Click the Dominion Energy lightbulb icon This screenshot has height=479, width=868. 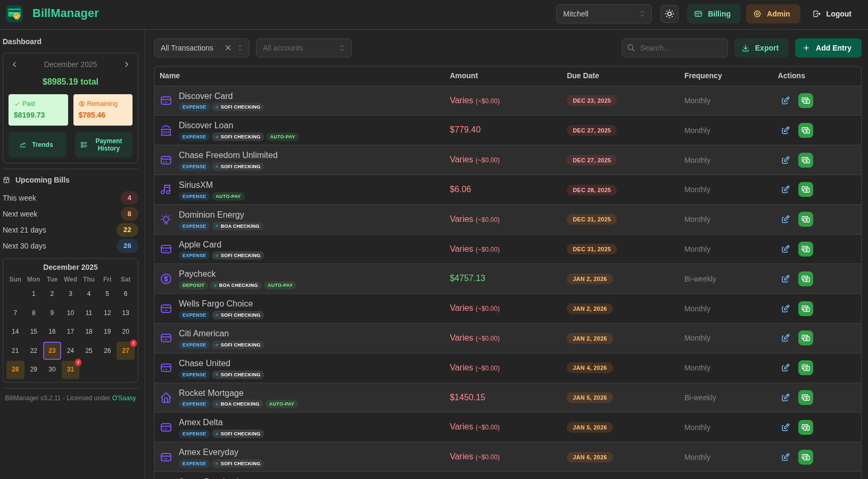coord(166,219)
